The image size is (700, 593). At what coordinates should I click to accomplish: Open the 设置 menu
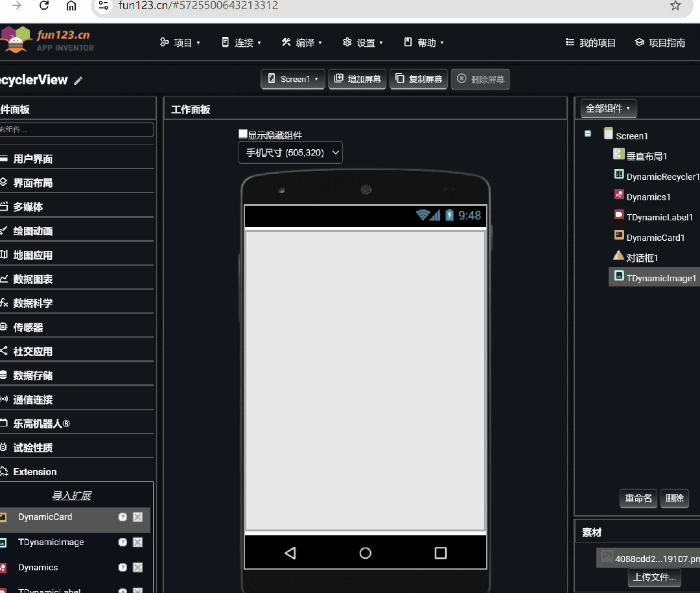click(363, 42)
